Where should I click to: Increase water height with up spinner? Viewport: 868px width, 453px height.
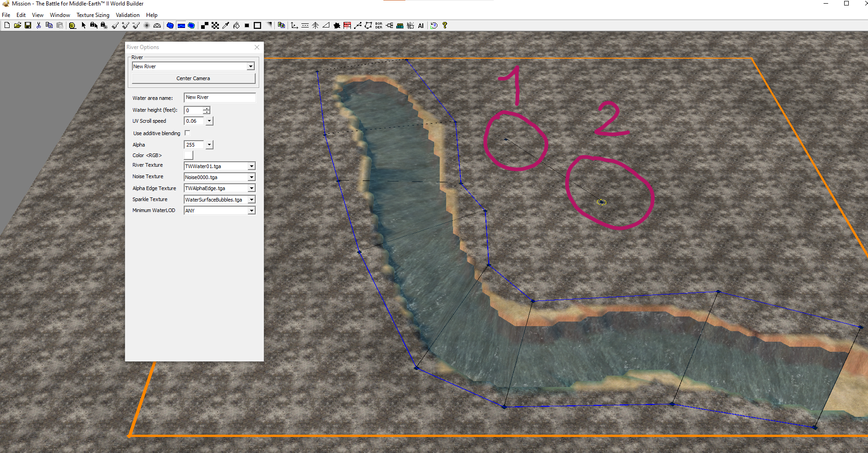[207, 109]
